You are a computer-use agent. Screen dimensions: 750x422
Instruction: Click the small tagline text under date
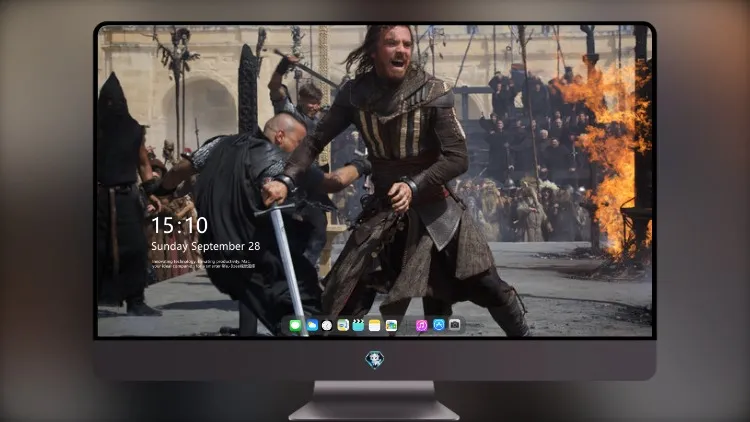point(203,264)
